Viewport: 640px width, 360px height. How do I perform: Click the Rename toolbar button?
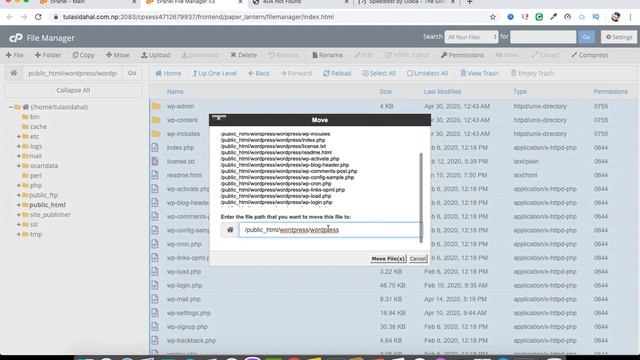coord(327,55)
